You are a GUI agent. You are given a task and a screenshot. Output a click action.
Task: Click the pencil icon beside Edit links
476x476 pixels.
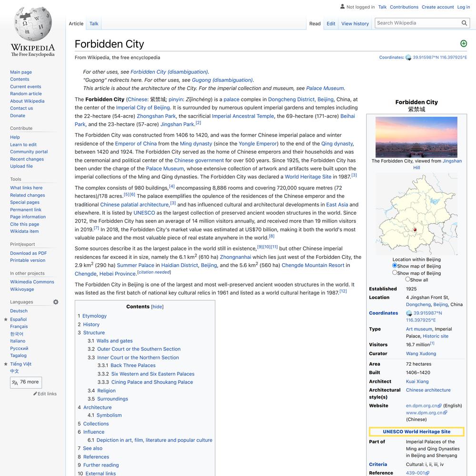coord(35,394)
